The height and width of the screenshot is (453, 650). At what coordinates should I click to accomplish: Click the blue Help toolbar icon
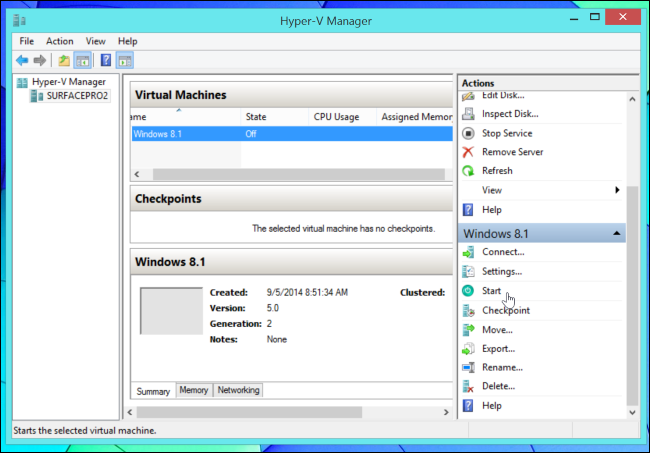pos(106,60)
